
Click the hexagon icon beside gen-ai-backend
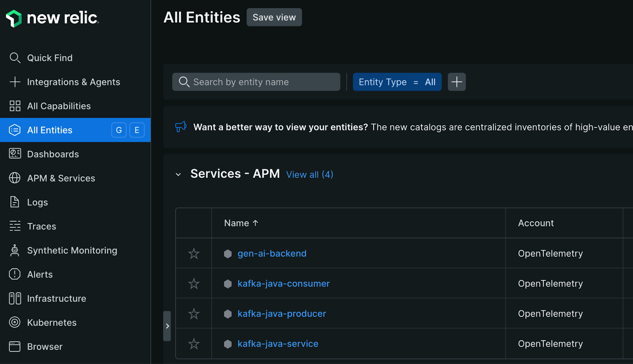(228, 254)
